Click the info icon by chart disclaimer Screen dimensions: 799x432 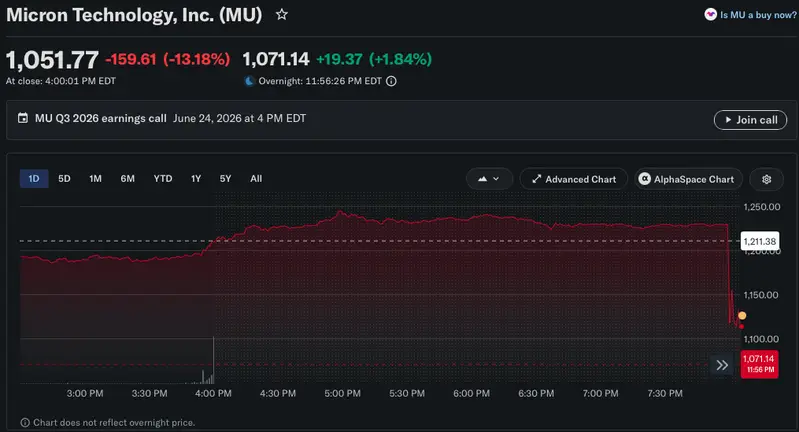tap(24, 423)
